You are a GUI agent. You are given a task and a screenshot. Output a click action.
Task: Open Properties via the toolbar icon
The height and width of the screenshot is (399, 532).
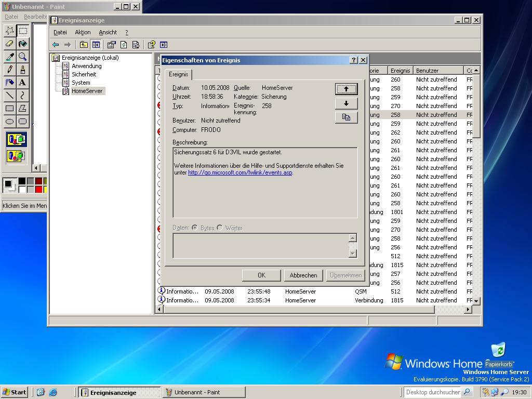pyautogui.click(x=111, y=45)
